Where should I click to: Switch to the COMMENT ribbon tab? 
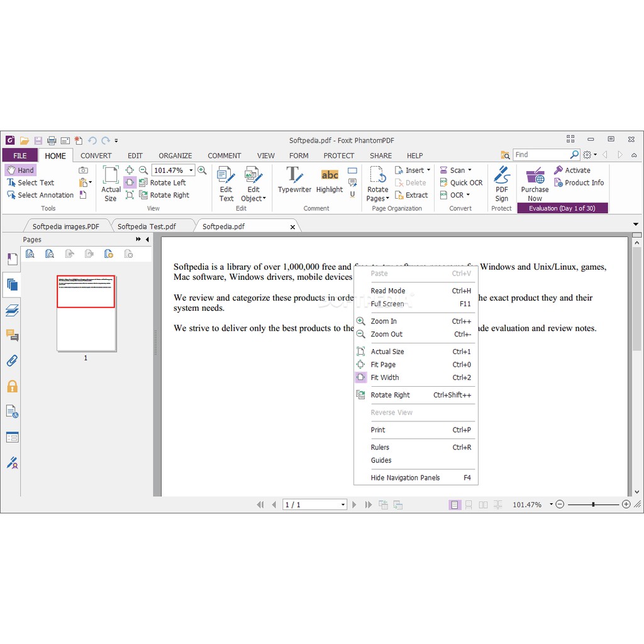(224, 156)
